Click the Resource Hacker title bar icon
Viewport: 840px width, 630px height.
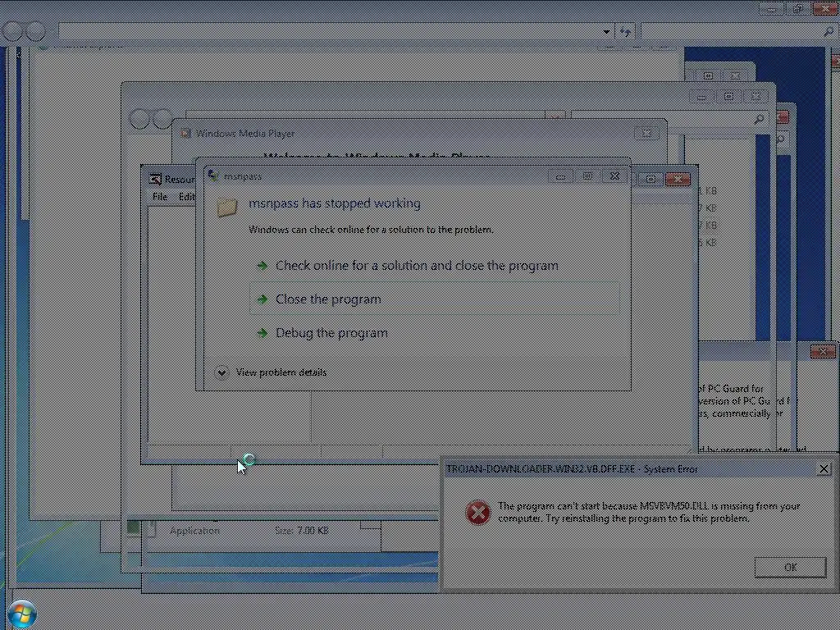tap(155, 180)
